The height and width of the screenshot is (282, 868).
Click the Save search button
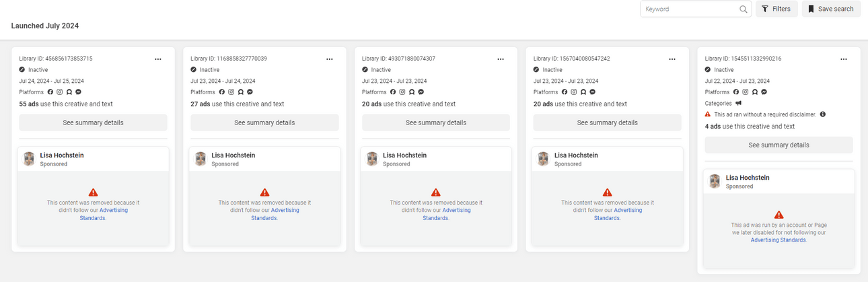coord(831,9)
